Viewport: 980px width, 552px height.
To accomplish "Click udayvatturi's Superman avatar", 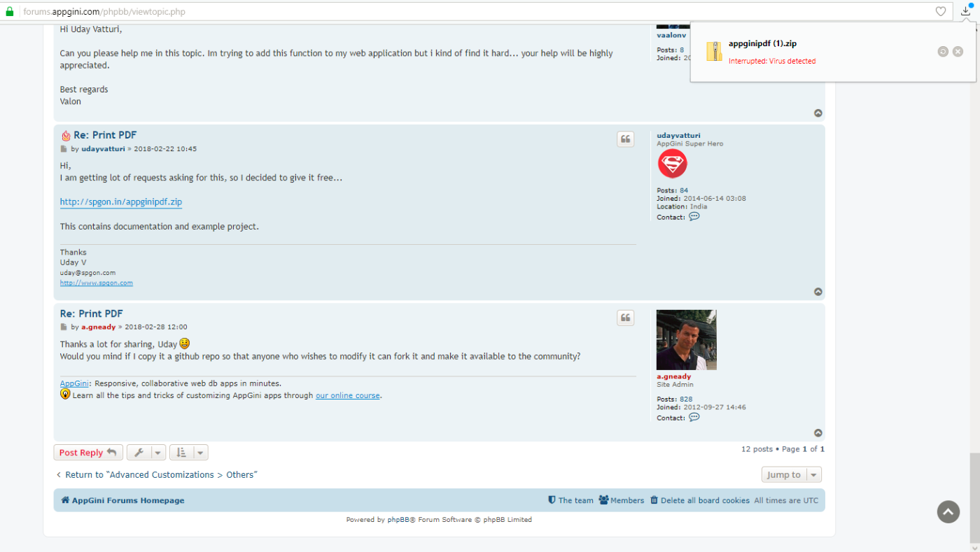I will (x=672, y=164).
